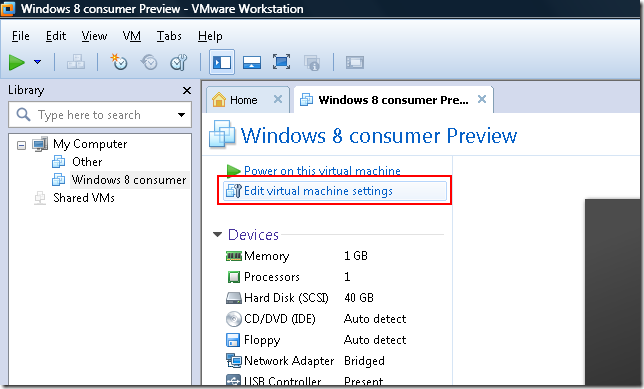This screenshot has width=644, height=389.
Task: Collapse the Devices section
Action: click(x=217, y=235)
